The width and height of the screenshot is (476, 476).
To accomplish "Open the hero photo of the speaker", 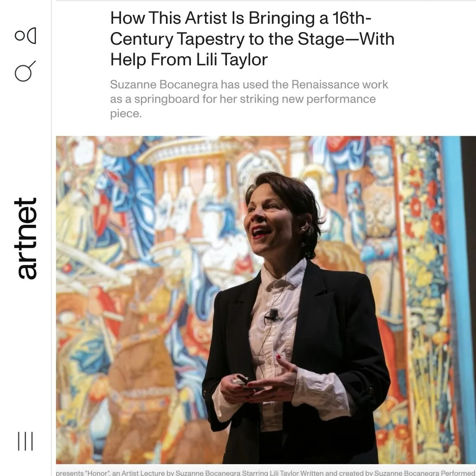I will [x=266, y=300].
